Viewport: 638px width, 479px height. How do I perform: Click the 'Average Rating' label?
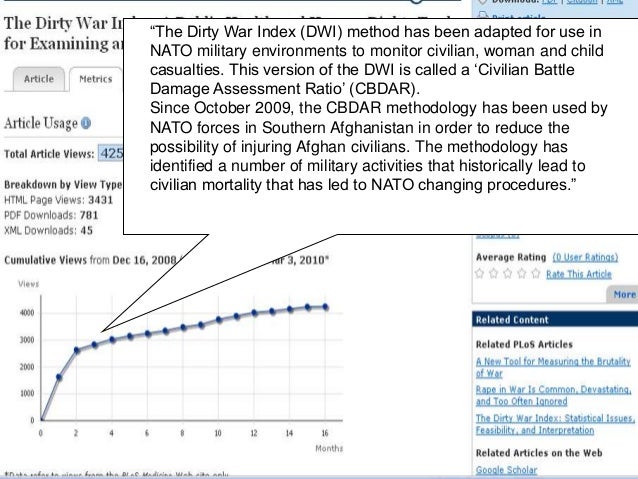pyautogui.click(x=511, y=257)
